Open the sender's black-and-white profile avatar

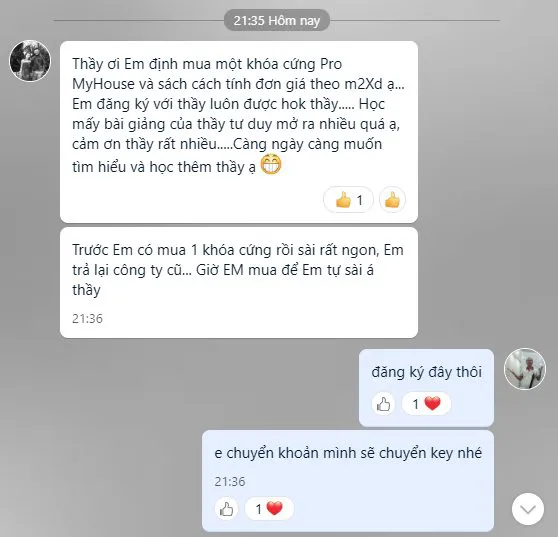click(30, 60)
